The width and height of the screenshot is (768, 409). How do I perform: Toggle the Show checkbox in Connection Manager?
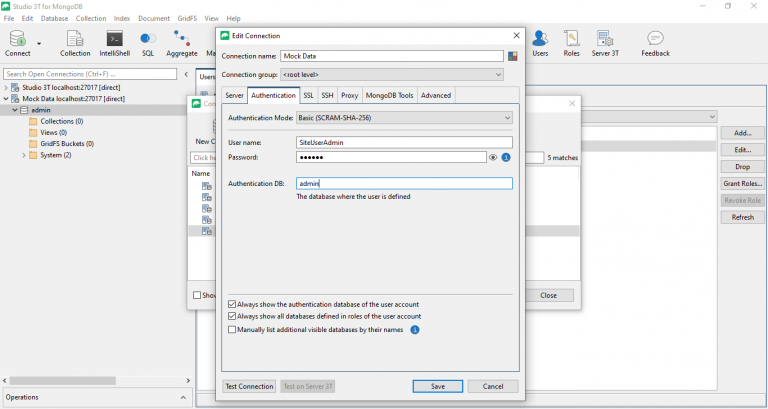197,295
